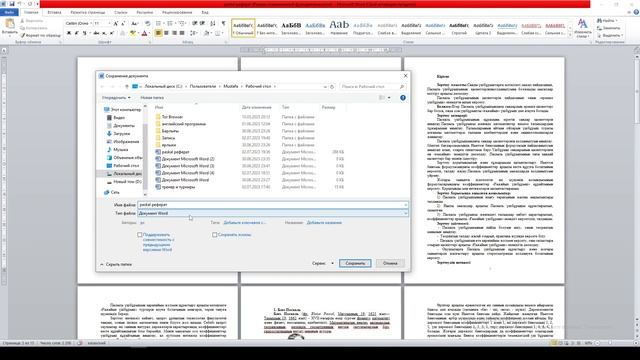640x360 pixels.
Task: Click the Заголовок 1 style in gallery
Action: point(291,28)
